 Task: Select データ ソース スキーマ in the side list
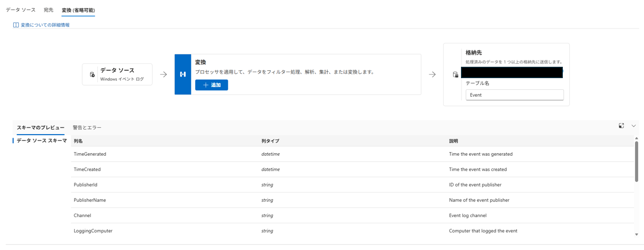pyautogui.click(x=42, y=140)
